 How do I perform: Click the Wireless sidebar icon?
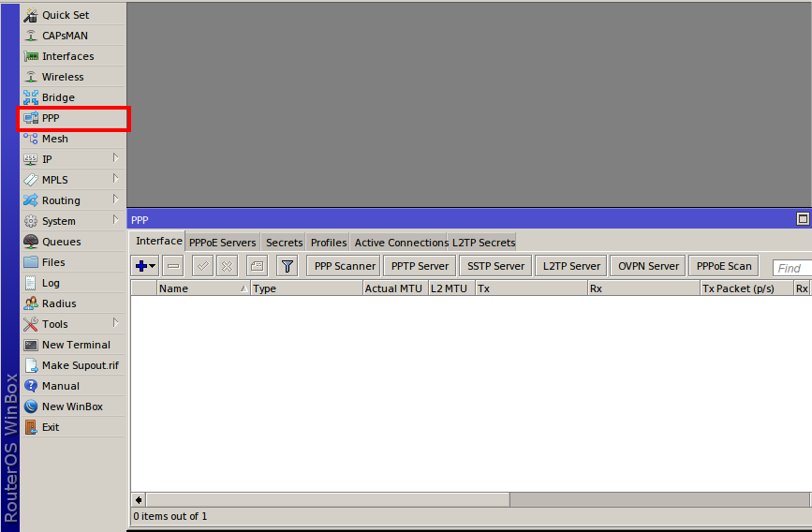(31, 77)
